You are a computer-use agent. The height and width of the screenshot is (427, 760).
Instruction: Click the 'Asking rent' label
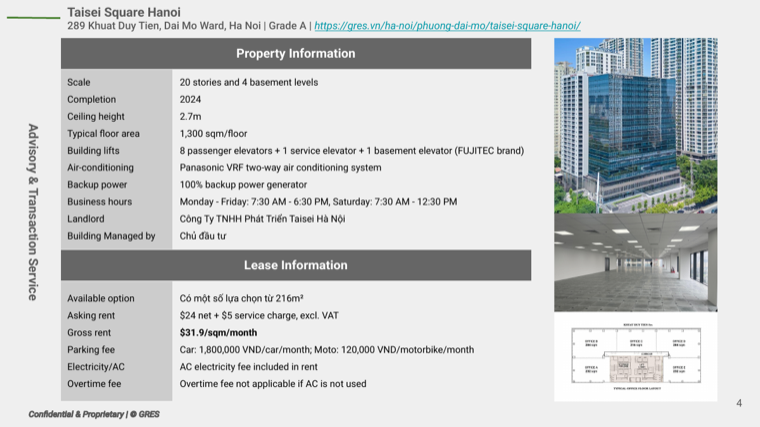coord(91,316)
